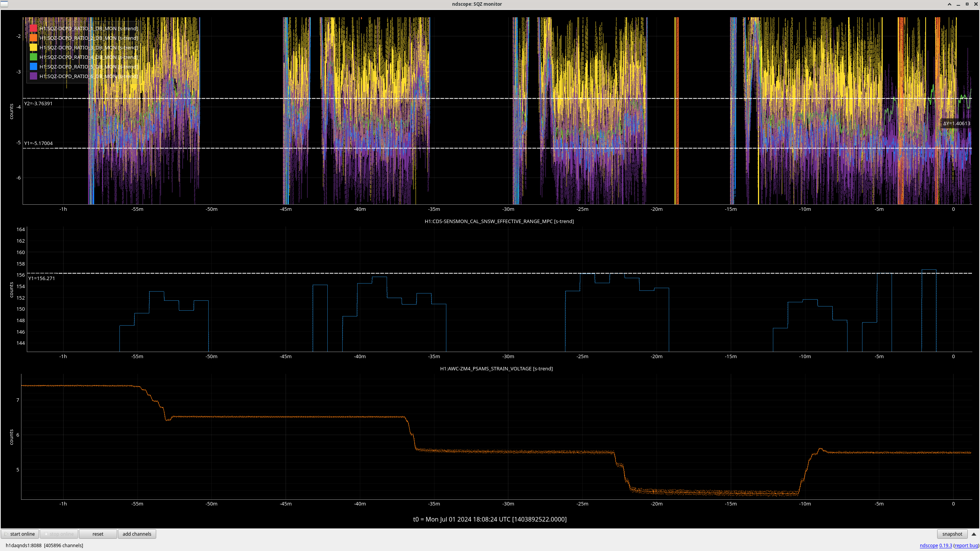
Task: Take a snapshot with the snapshot button
Action: coord(952,534)
